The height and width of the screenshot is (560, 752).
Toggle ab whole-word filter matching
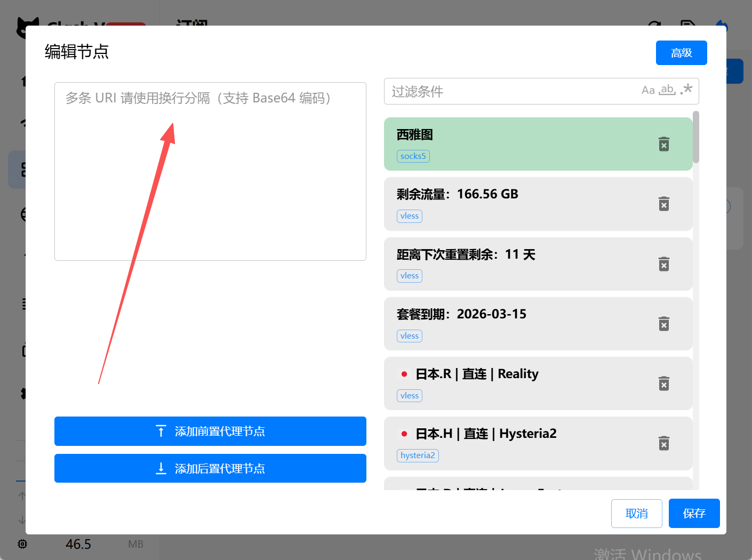[667, 90]
